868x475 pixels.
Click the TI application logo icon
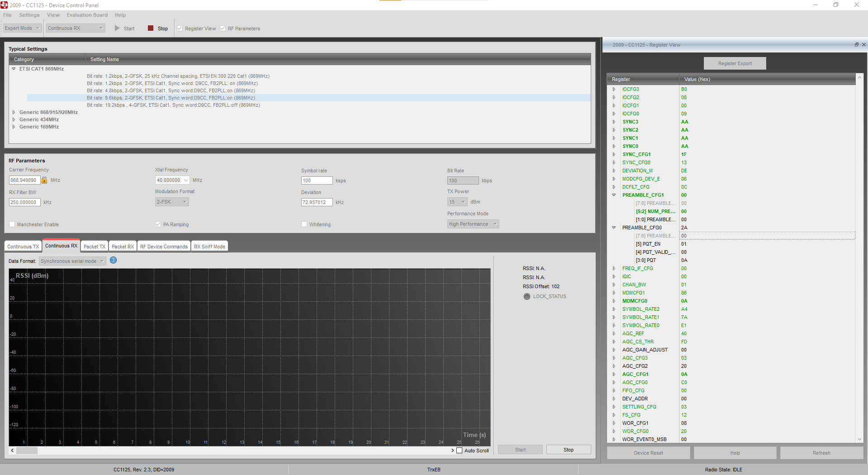pyautogui.click(x=4, y=5)
